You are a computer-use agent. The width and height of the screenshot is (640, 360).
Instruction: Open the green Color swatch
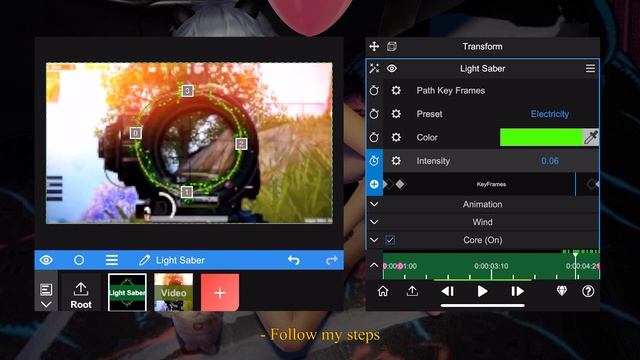coord(541,137)
